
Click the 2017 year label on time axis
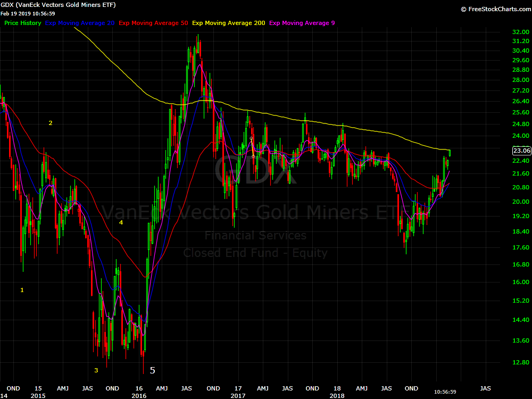pyautogui.click(x=238, y=396)
